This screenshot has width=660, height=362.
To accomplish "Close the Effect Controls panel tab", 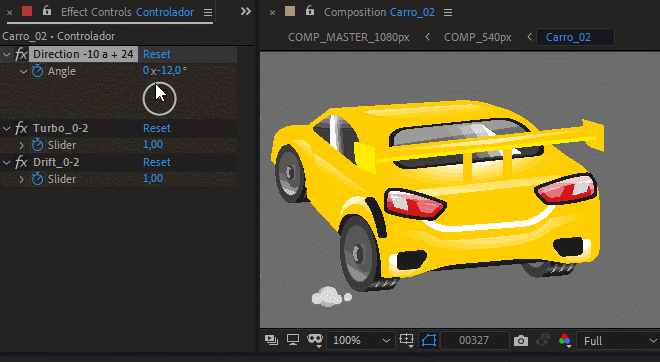I will coord(9,13).
